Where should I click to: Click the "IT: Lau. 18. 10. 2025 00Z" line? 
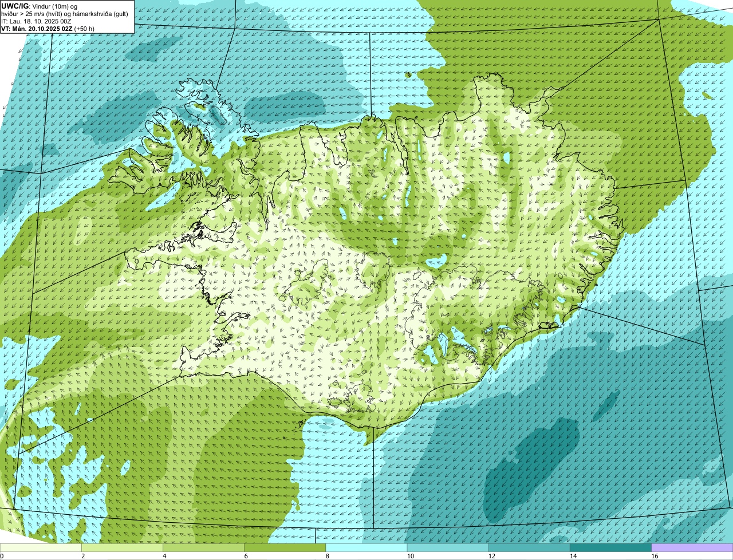coord(37,21)
